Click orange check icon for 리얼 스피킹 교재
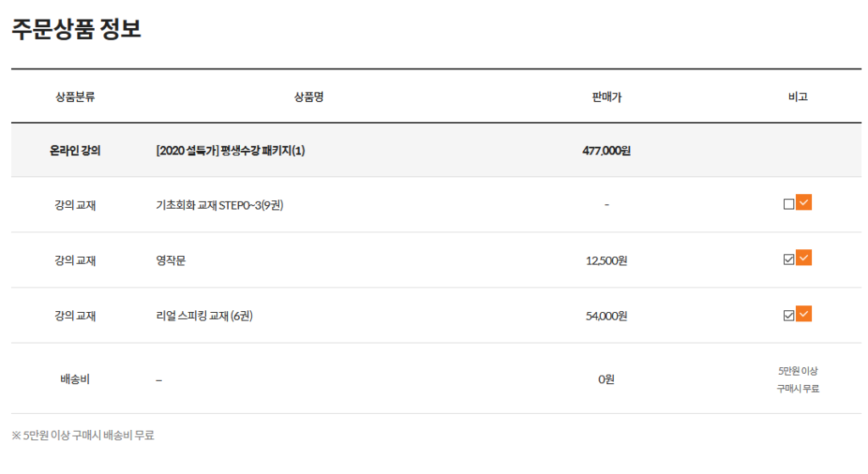Viewport: 868px width, 474px height. pyautogui.click(x=804, y=314)
